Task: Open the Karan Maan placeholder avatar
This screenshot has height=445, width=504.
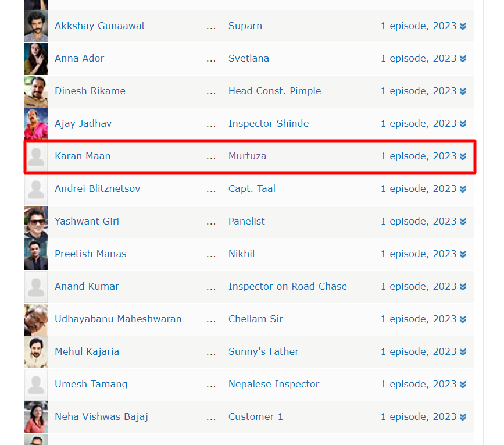Action: [x=36, y=156]
